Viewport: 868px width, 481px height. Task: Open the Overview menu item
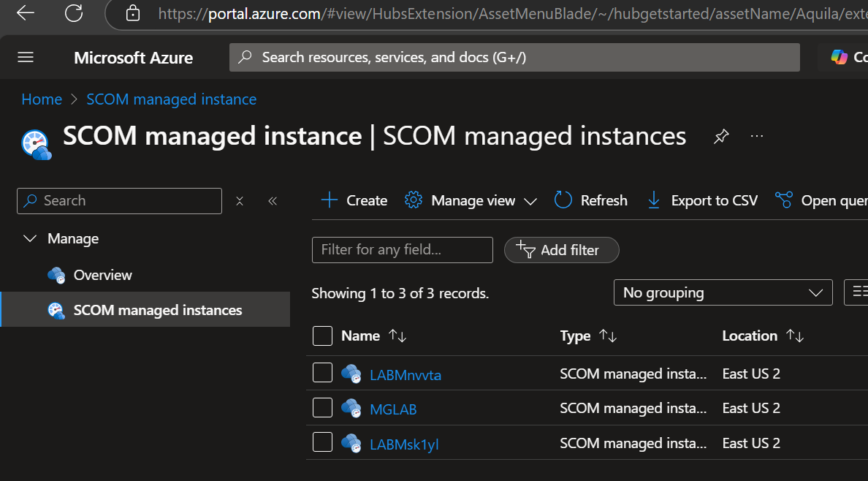(x=102, y=275)
